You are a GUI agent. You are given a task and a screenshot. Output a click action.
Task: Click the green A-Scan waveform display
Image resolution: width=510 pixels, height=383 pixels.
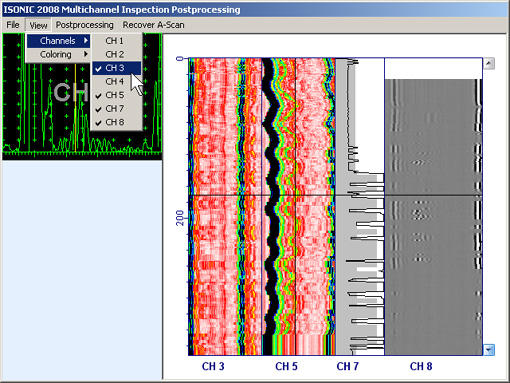click(x=82, y=97)
